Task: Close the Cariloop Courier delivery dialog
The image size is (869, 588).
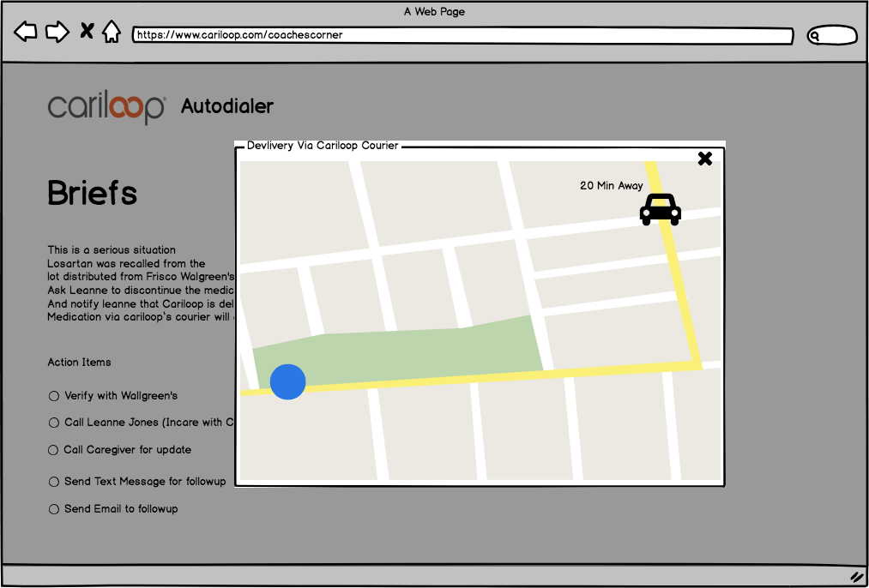Action: (704, 159)
